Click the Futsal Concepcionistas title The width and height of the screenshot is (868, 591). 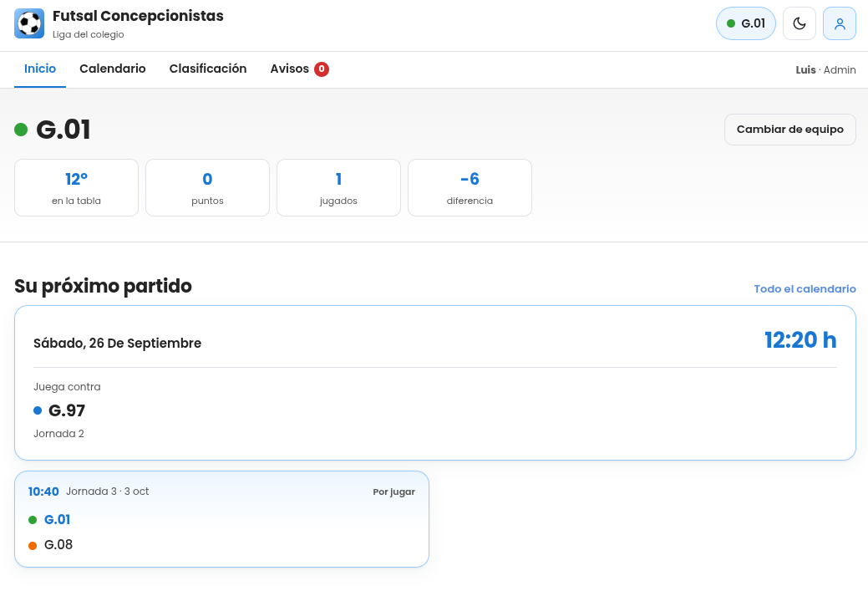coord(139,16)
